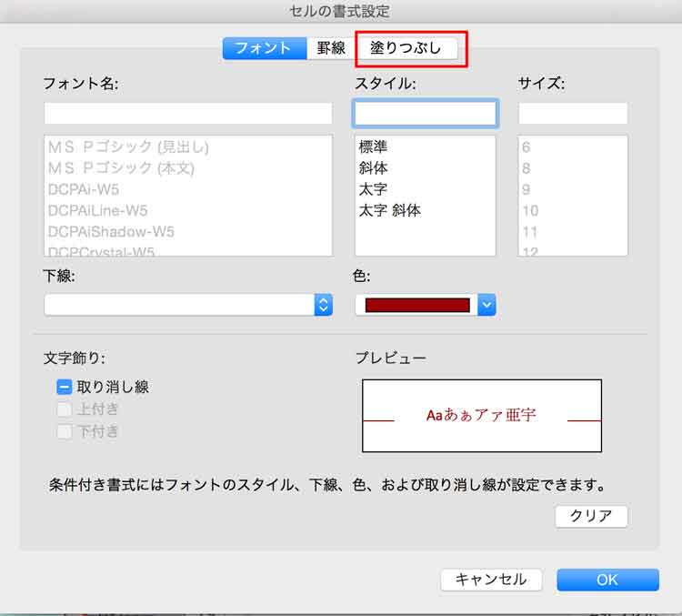The width and height of the screenshot is (682, 616).
Task: Confirm with the OK button
Action: click(607, 580)
